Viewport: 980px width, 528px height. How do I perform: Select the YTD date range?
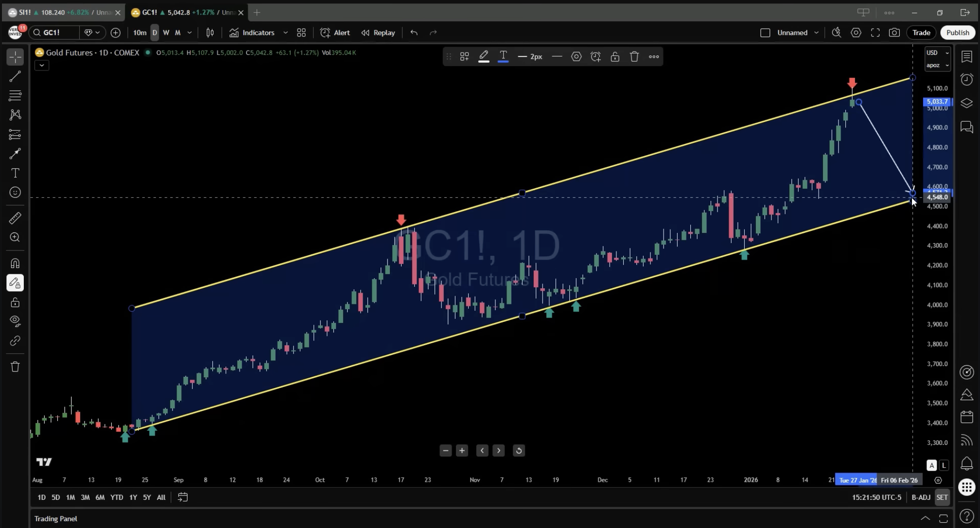(117, 497)
